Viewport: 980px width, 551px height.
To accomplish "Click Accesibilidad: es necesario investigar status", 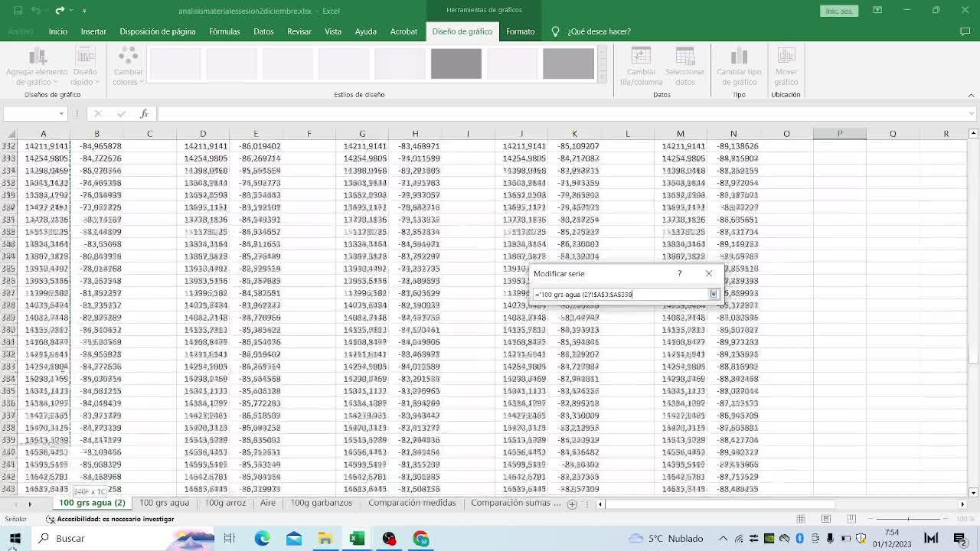I will tap(110, 519).
